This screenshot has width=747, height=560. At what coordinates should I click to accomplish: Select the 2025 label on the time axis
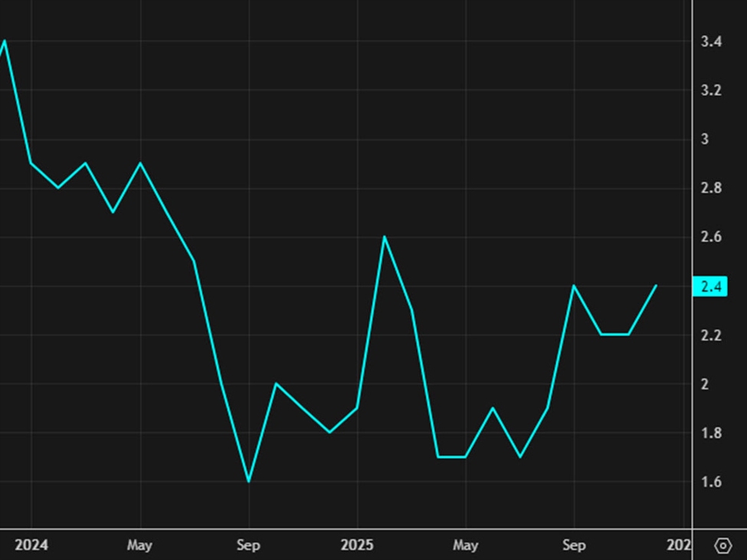coord(359,545)
